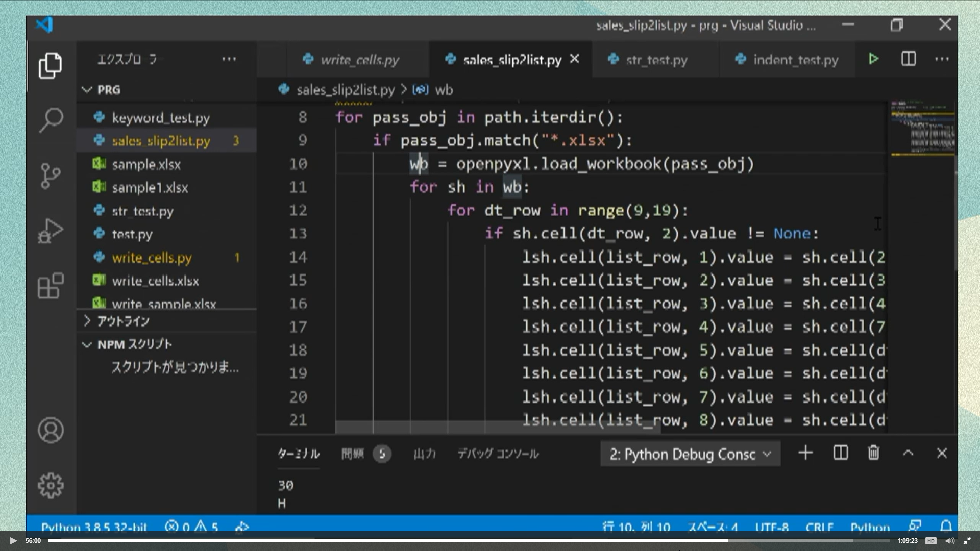Click the VS Code logo in the title bar

point(44,25)
